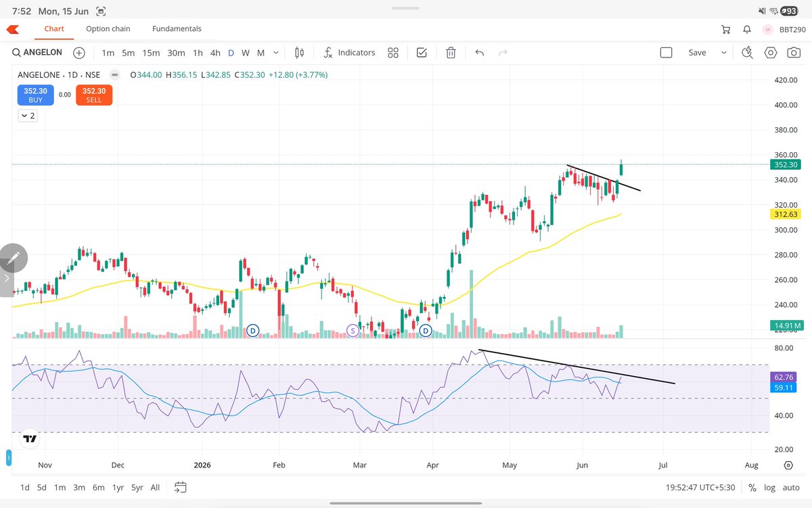Click the D dividend marker near April

point(426,330)
